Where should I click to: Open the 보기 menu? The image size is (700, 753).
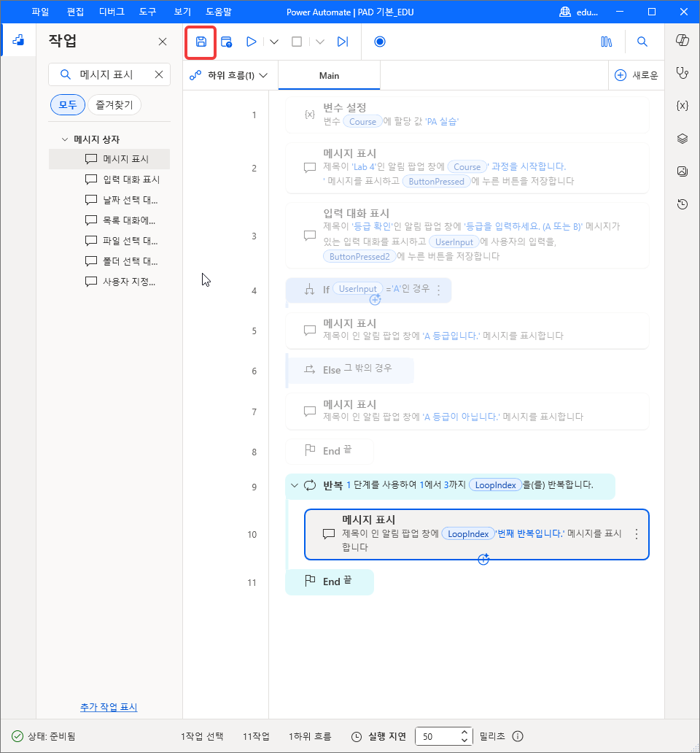pyautogui.click(x=183, y=12)
